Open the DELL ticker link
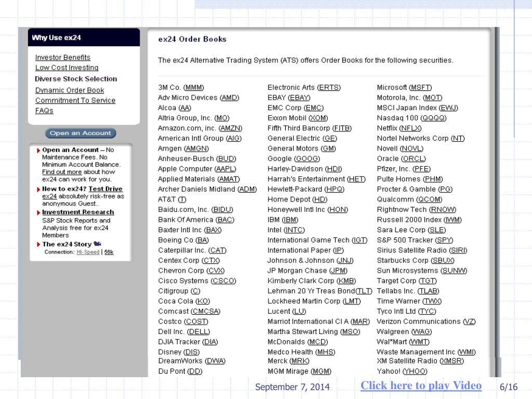The height and width of the screenshot is (399, 532). (198, 332)
